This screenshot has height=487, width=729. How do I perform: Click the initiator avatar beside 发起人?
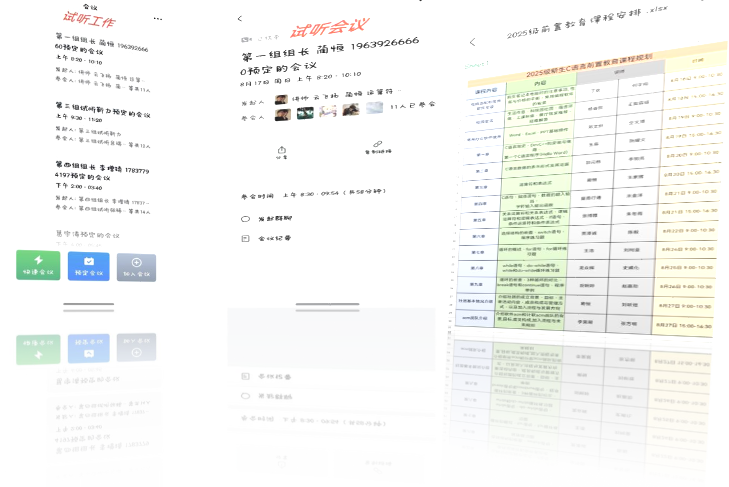pyautogui.click(x=280, y=99)
